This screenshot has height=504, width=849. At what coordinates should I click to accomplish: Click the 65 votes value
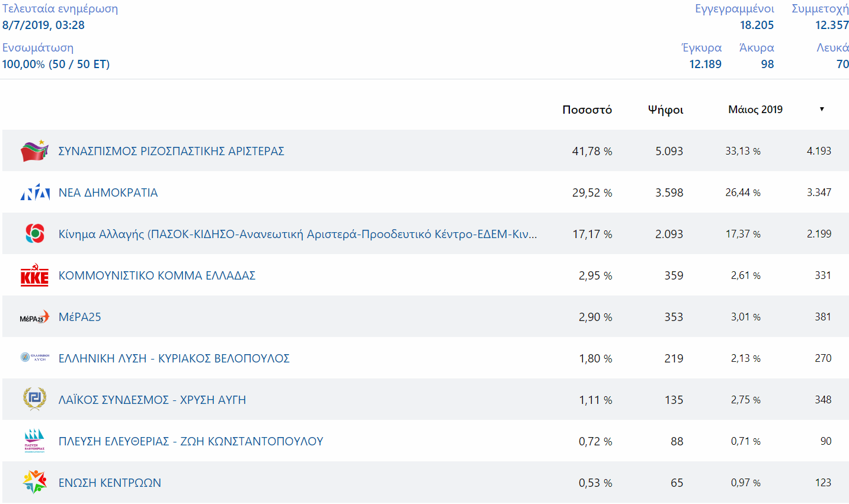click(677, 483)
